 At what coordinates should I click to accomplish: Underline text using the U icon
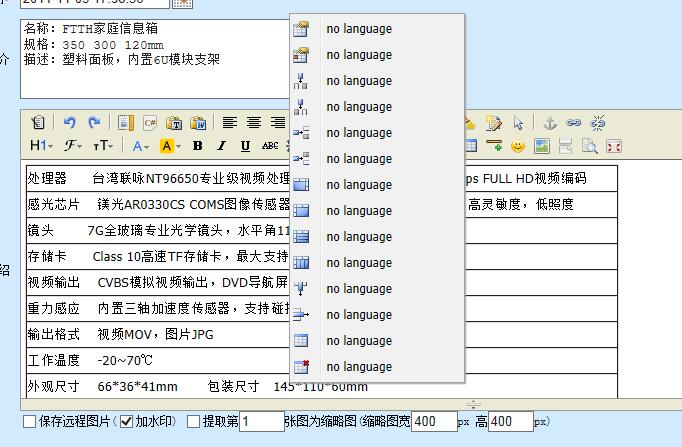[x=245, y=146]
